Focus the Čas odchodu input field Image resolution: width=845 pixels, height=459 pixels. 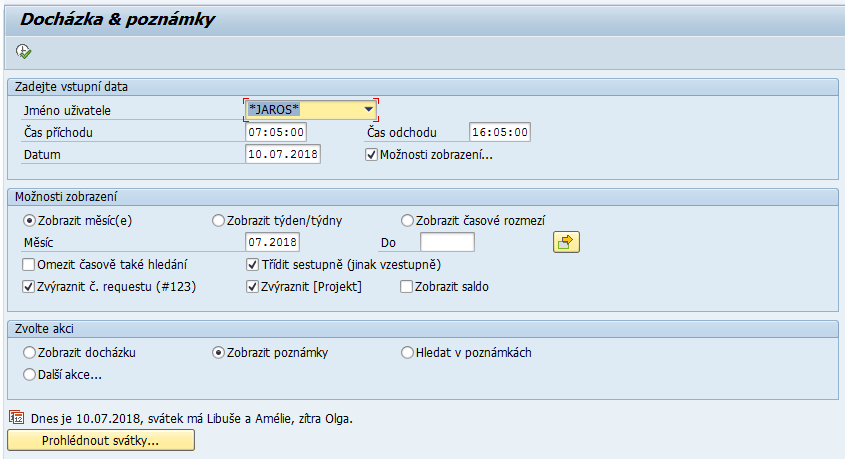pos(500,132)
